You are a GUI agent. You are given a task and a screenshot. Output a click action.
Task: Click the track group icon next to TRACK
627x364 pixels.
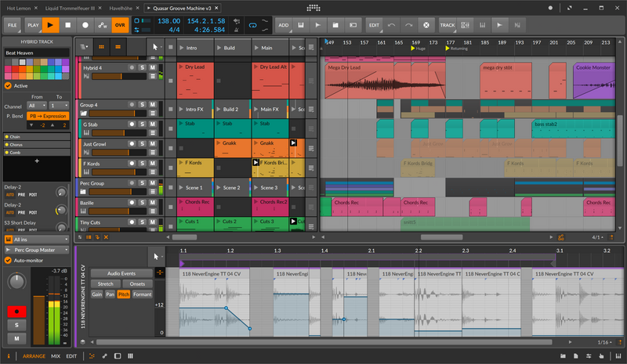point(465,25)
